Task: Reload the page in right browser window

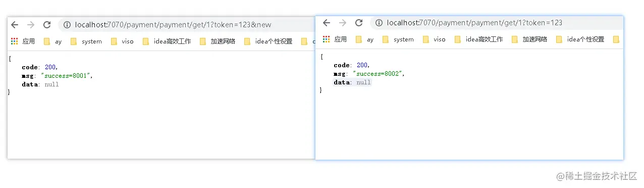Action: (x=359, y=23)
